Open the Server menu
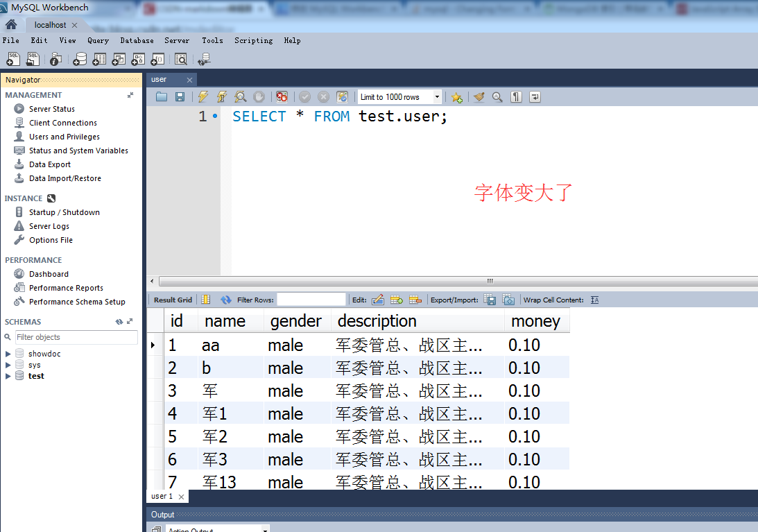 (176, 41)
